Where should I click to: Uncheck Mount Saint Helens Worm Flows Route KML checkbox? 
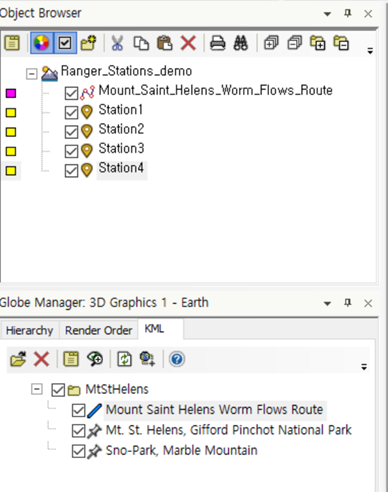pyautogui.click(x=79, y=411)
